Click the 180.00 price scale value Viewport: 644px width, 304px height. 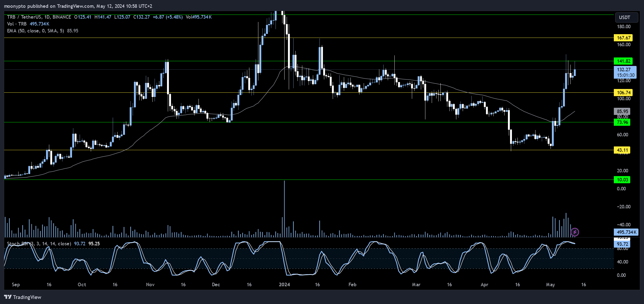pos(624,27)
